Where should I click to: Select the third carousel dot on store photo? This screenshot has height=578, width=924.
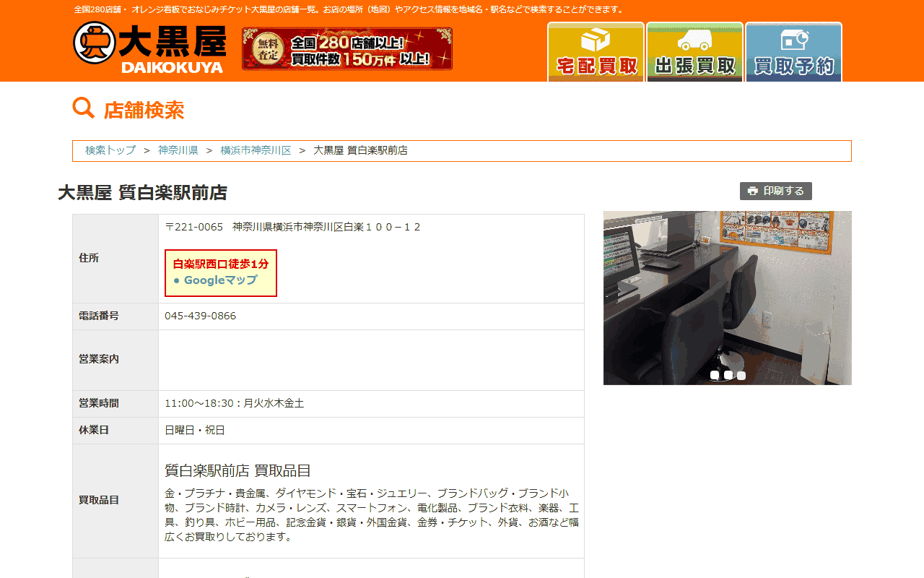pos(741,375)
